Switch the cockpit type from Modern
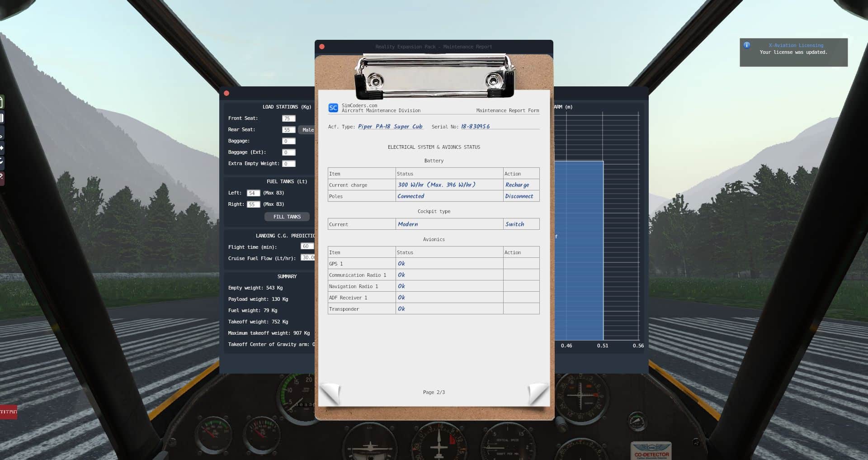 tap(514, 224)
